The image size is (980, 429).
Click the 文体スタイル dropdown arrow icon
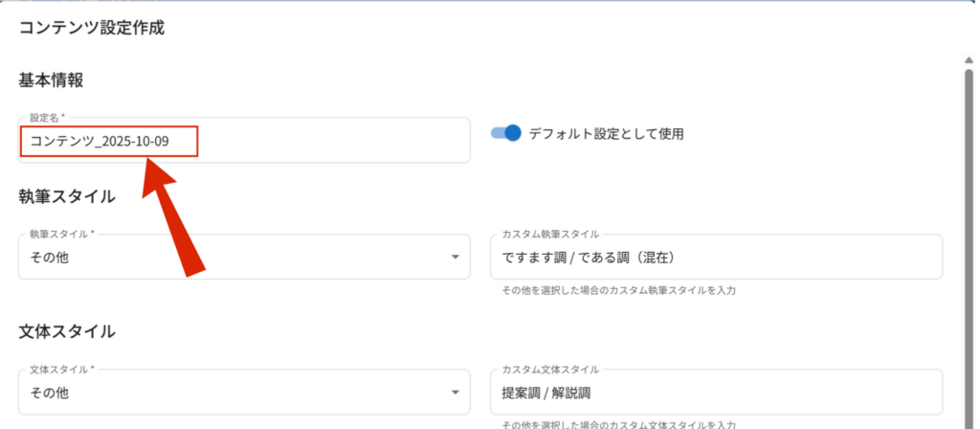(455, 393)
